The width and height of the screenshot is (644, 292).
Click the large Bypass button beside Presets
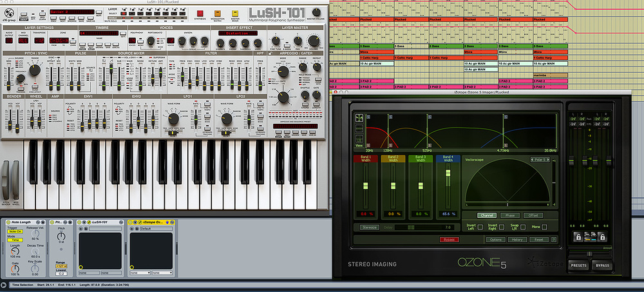tap(603, 266)
